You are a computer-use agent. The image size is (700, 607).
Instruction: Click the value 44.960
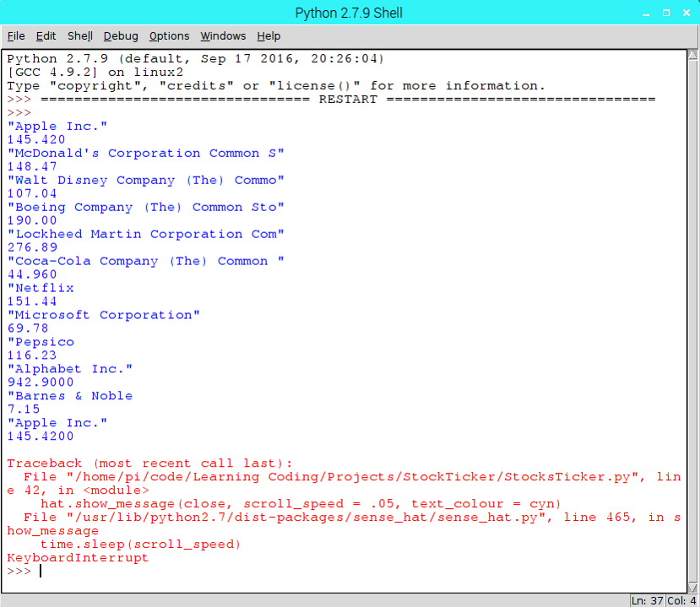[32, 274]
